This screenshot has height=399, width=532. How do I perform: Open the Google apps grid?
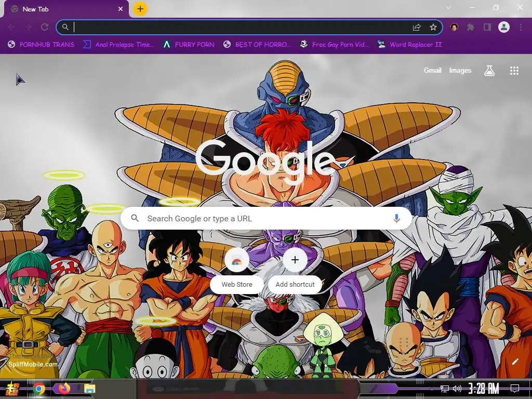click(514, 71)
